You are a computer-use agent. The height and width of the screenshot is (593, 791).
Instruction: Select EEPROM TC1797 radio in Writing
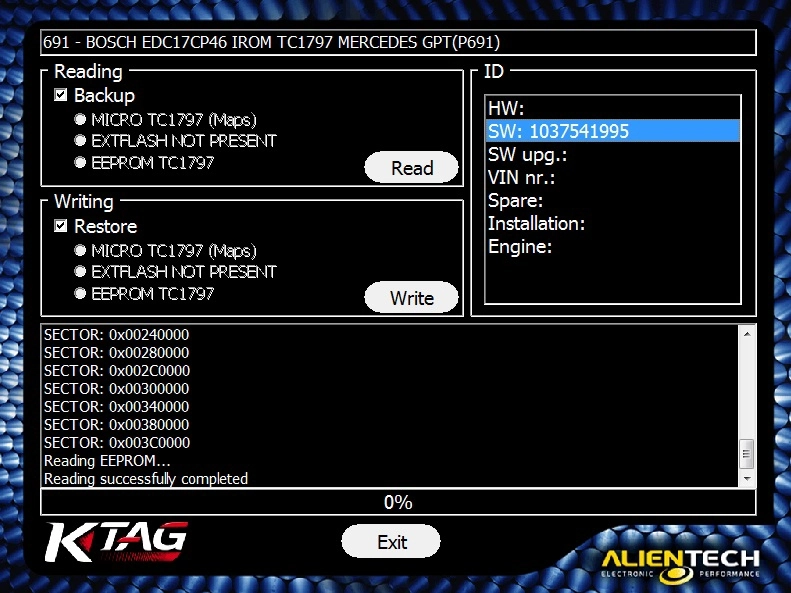click(x=80, y=293)
